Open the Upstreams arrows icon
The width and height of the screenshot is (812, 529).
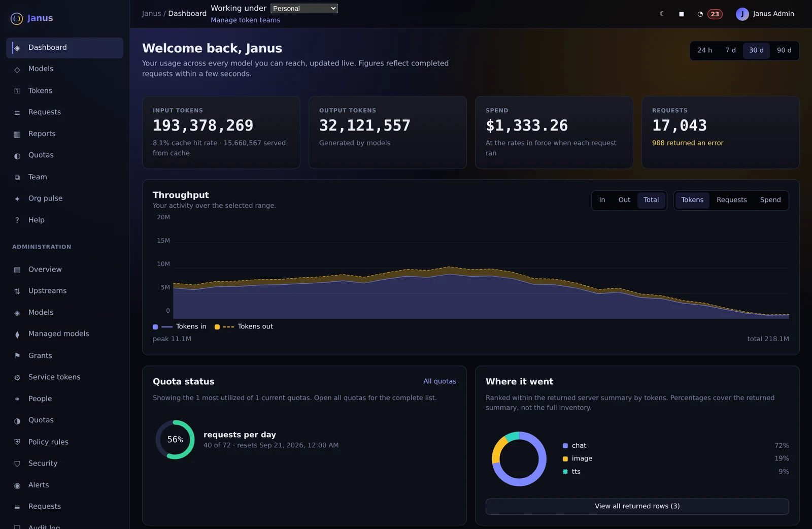(17, 291)
